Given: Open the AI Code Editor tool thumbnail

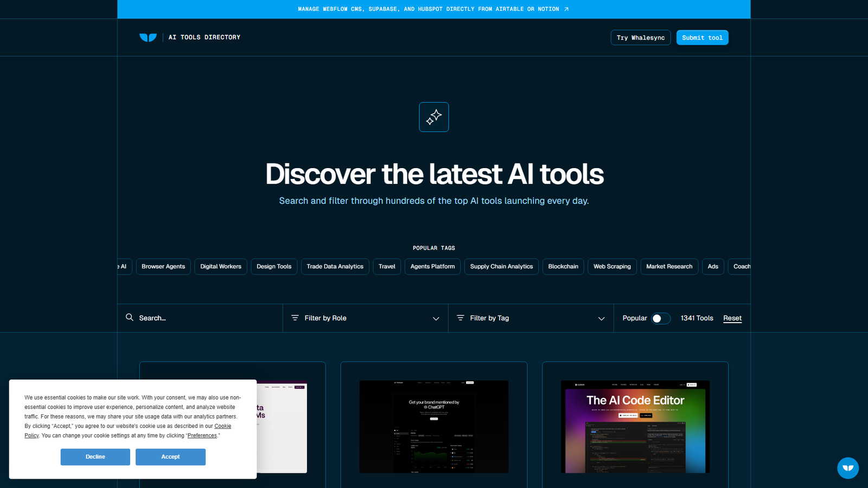Looking at the screenshot, I should tap(635, 426).
